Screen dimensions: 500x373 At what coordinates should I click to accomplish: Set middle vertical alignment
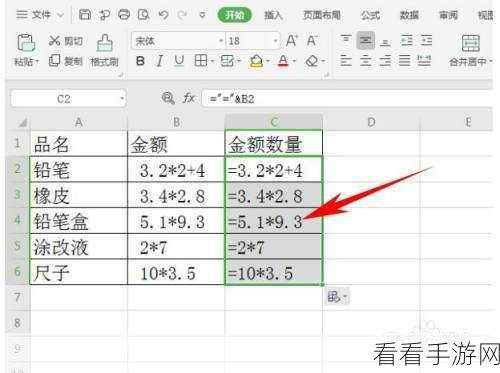[x=366, y=40]
